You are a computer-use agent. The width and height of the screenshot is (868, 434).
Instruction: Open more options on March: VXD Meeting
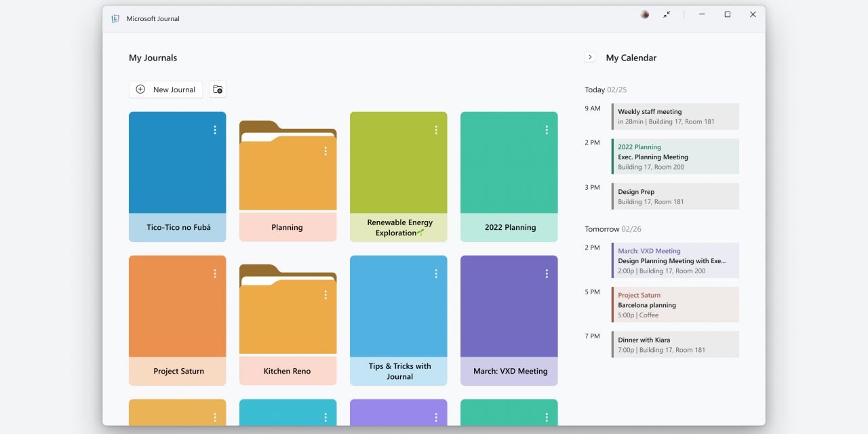click(x=547, y=274)
